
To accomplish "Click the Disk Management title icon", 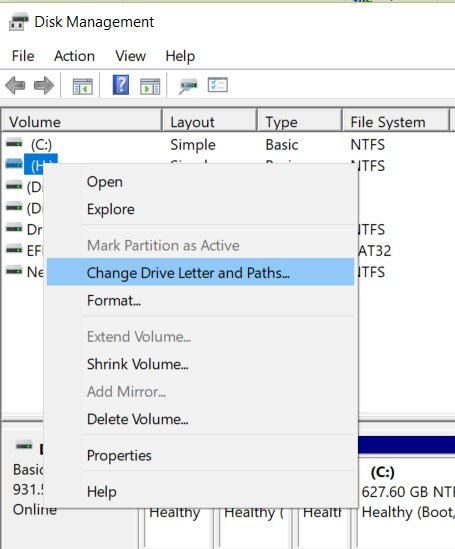I will 19,22.
